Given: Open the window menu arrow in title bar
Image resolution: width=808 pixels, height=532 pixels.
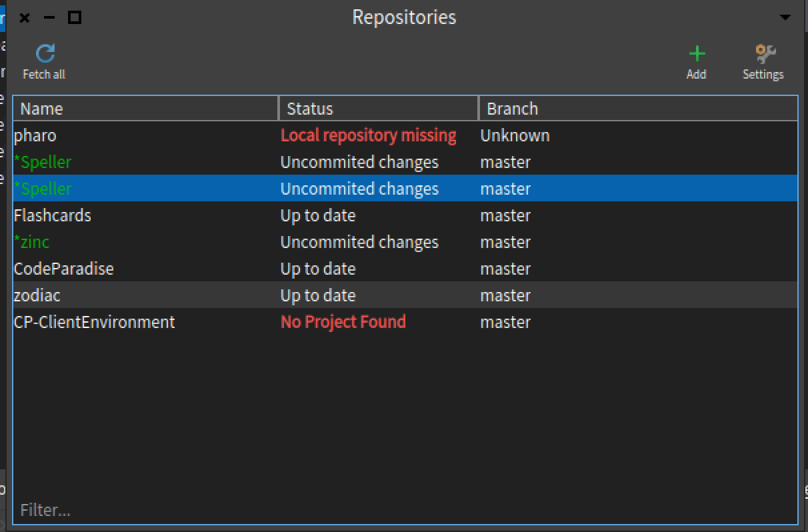Looking at the screenshot, I should point(785,17).
